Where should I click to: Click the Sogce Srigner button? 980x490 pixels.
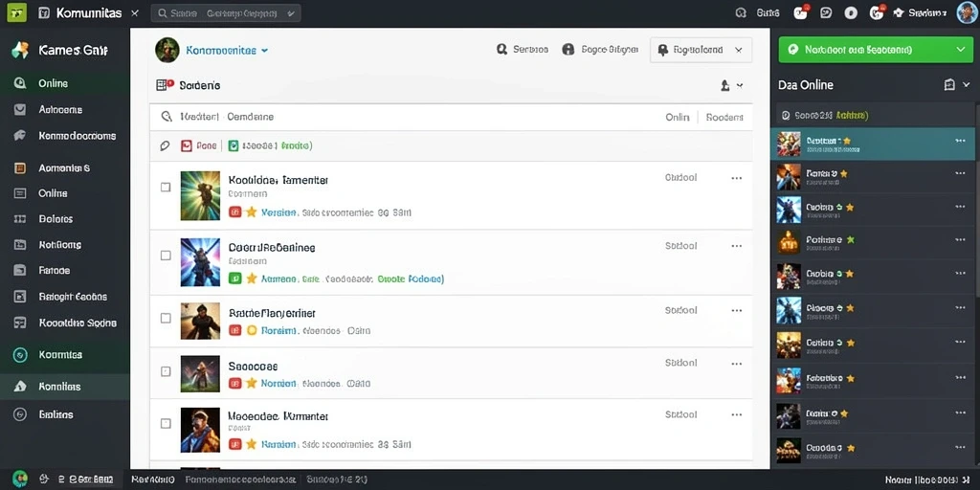(x=600, y=49)
